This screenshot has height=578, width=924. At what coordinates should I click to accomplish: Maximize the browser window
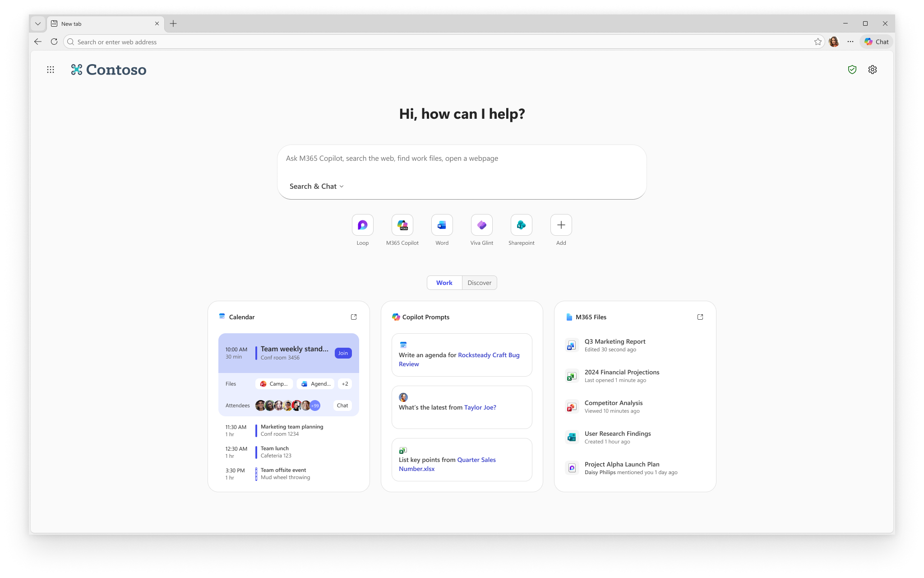pos(865,23)
